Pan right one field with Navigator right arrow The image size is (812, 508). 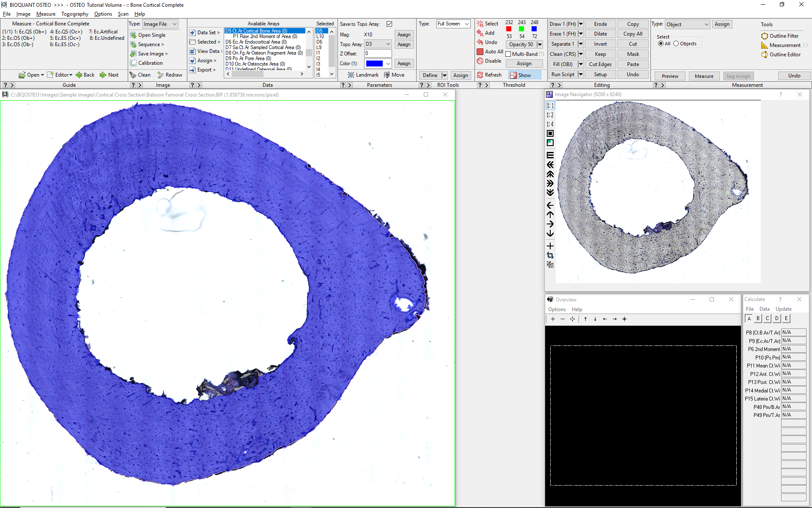click(x=550, y=224)
